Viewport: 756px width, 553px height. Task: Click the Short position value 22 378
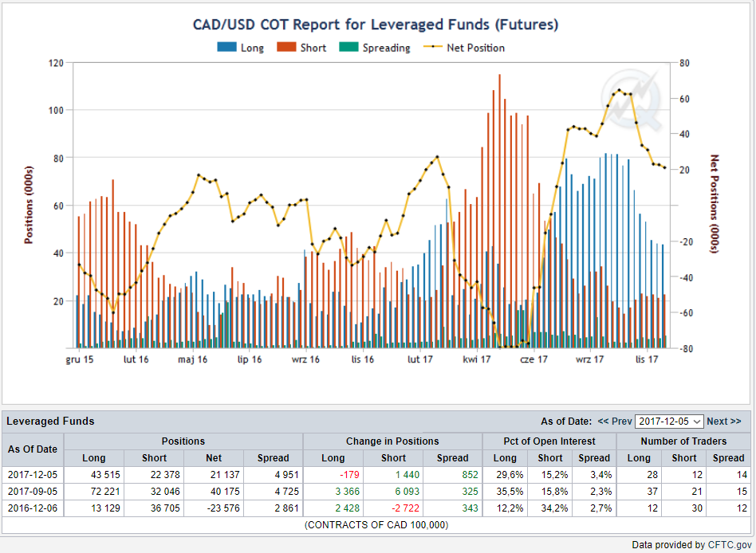(x=165, y=475)
